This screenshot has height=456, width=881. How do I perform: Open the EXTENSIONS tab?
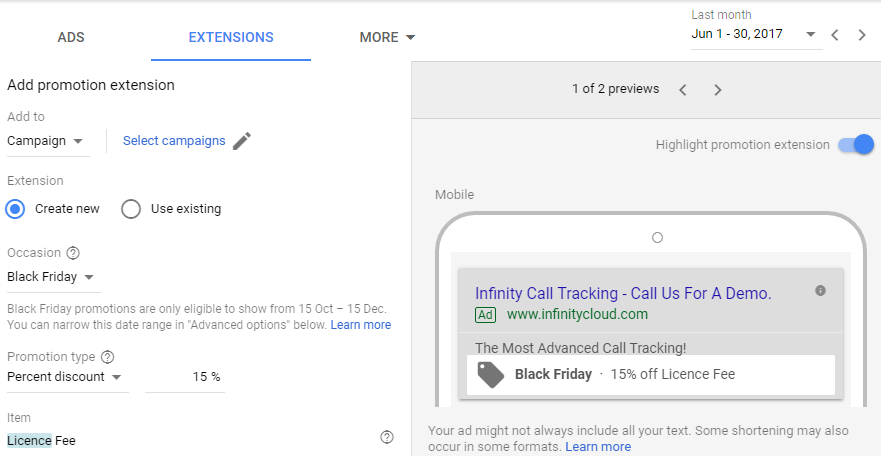coord(231,37)
